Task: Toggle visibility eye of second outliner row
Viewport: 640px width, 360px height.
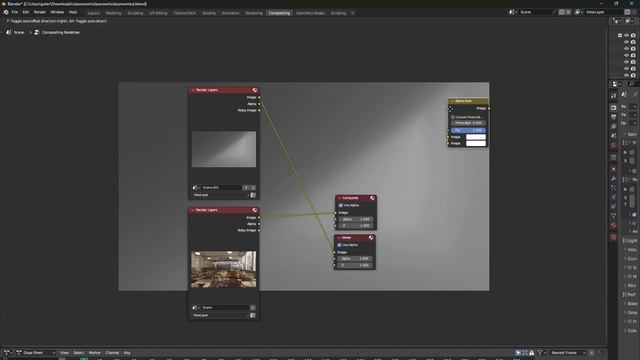Action: pos(627,42)
